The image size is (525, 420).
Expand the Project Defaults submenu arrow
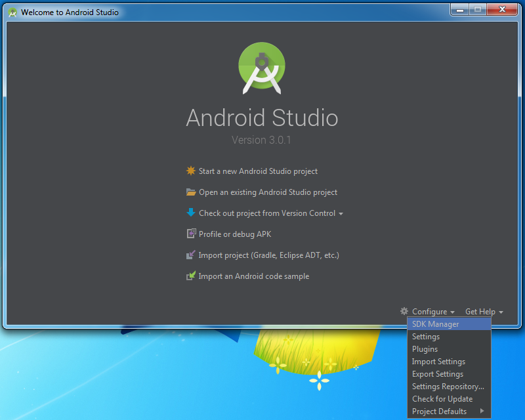coord(482,411)
